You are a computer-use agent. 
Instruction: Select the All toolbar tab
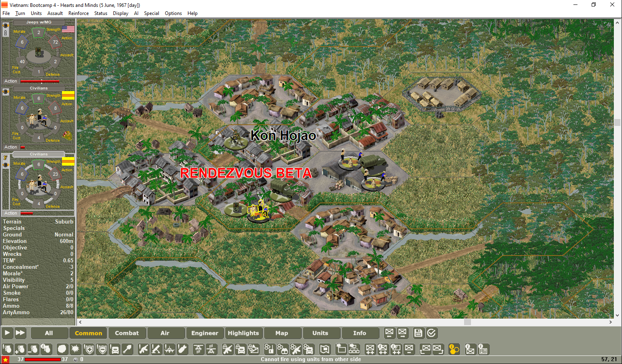[x=49, y=333]
